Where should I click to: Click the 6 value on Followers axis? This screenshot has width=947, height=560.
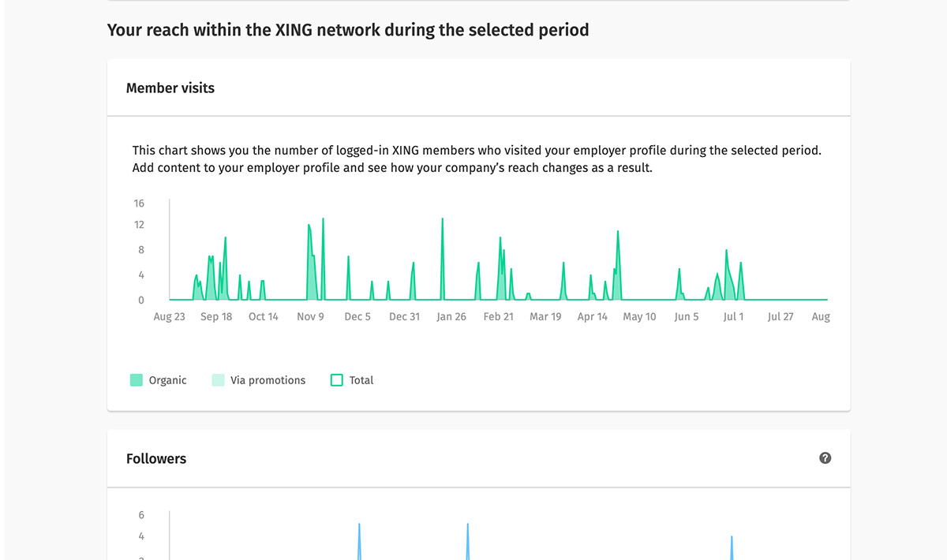click(141, 515)
